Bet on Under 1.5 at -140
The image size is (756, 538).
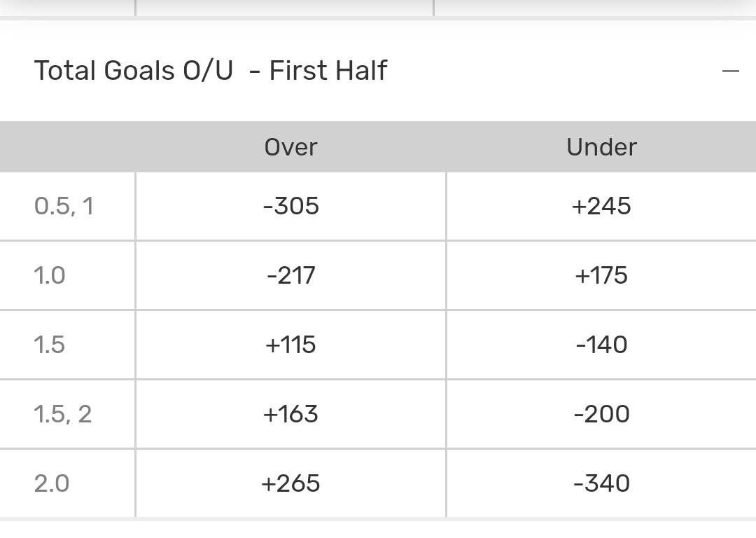(x=601, y=345)
